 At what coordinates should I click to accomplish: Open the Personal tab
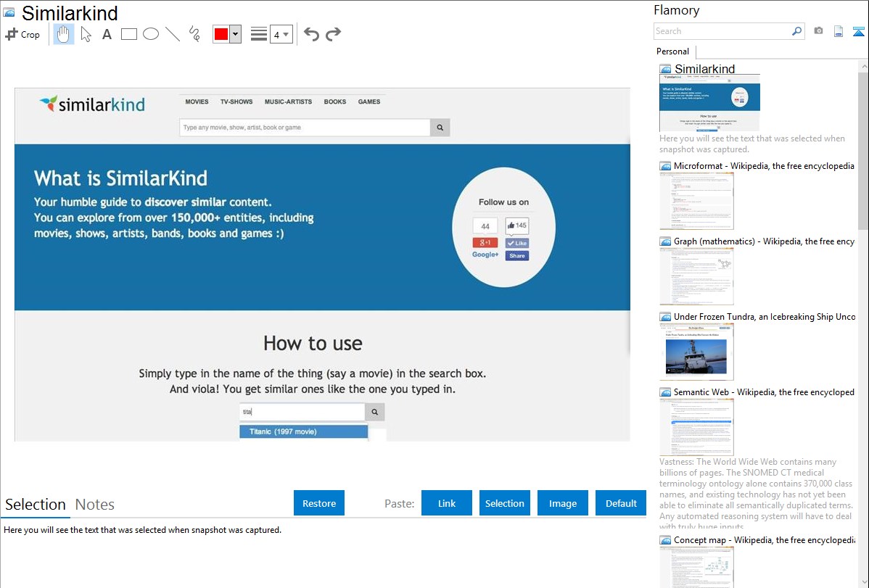click(x=673, y=51)
